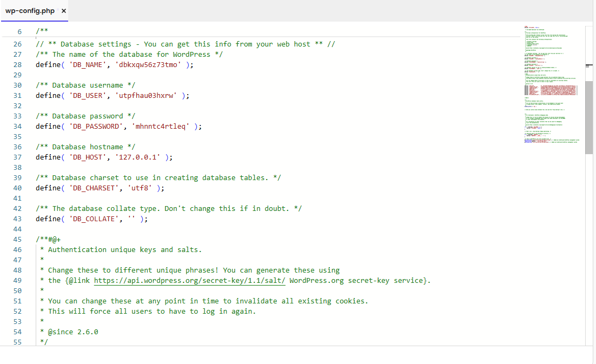
Task: Place cursor in the 'dbkxqw56z73tmo' database name value
Action: pos(154,64)
